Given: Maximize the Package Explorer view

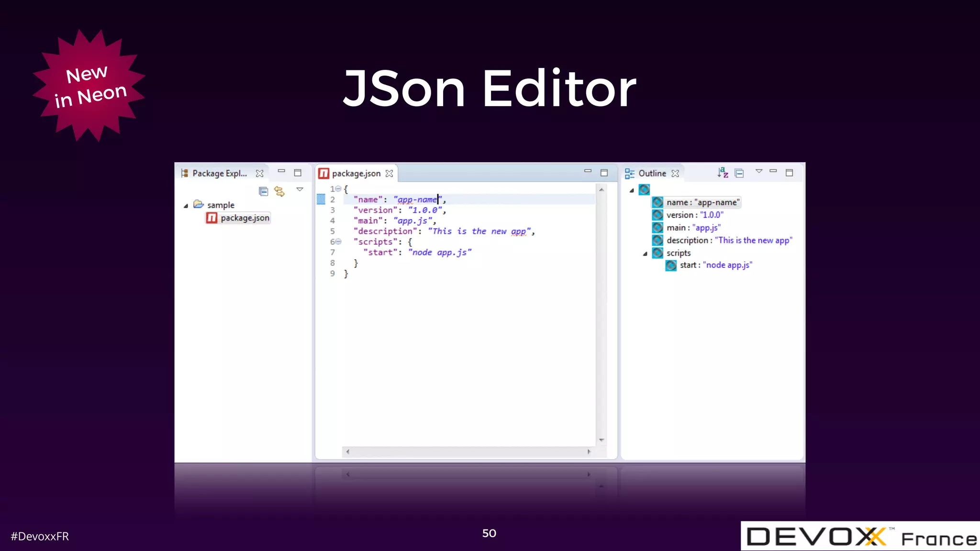Looking at the screenshot, I should [x=298, y=173].
